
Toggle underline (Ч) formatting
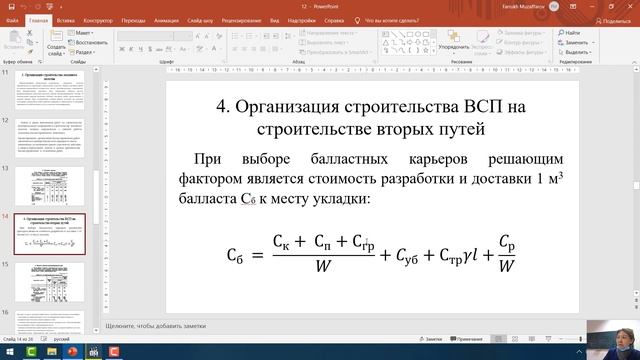click(x=140, y=49)
